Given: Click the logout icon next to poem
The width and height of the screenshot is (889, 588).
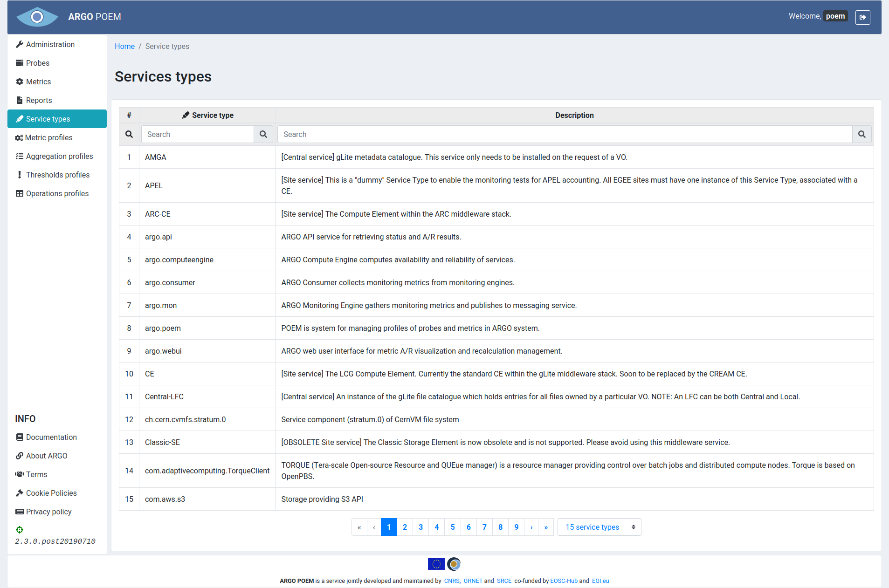Looking at the screenshot, I should click(862, 17).
